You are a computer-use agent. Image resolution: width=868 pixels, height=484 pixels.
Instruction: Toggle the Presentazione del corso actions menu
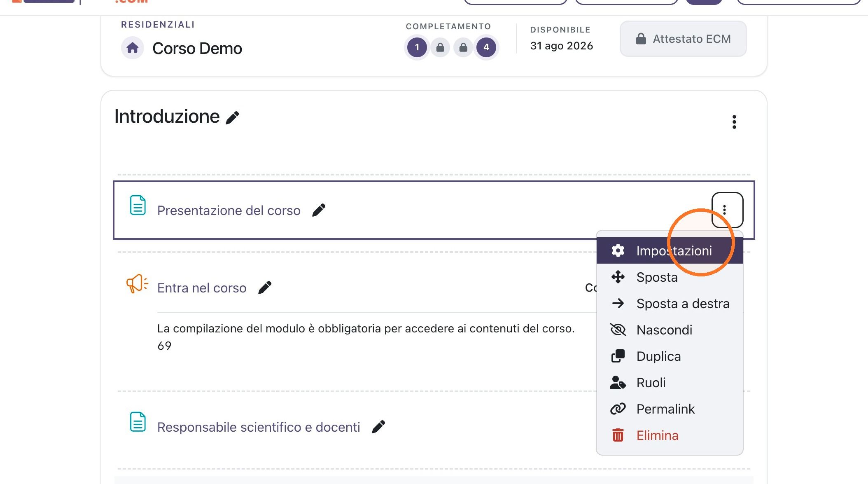[727, 210]
